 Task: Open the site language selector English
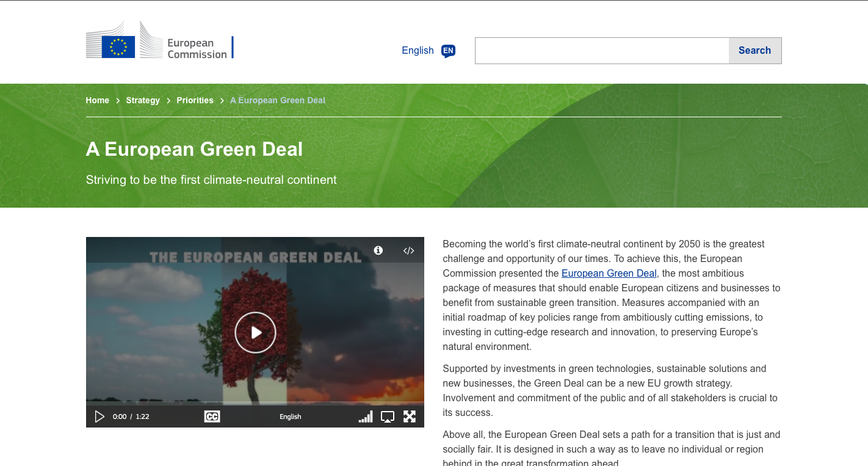418,51
